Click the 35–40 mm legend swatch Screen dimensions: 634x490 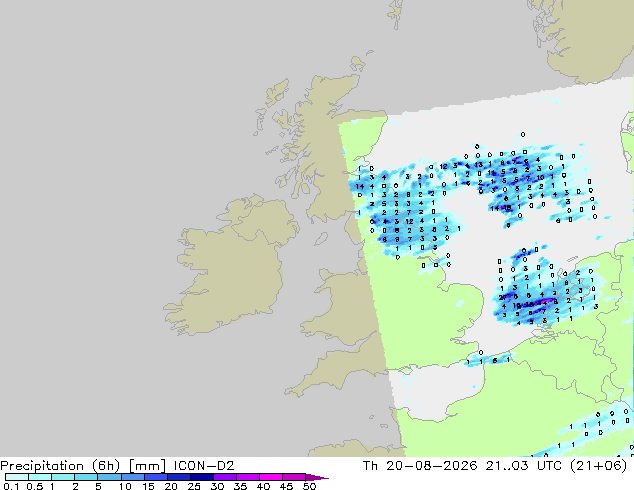(x=248, y=477)
